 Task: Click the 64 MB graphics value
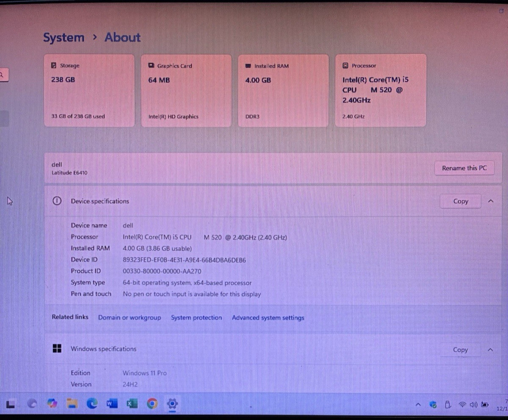pos(159,80)
